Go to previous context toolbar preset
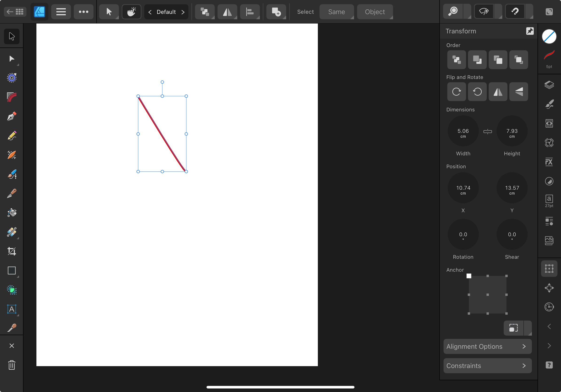The width and height of the screenshot is (561, 392). [150, 12]
